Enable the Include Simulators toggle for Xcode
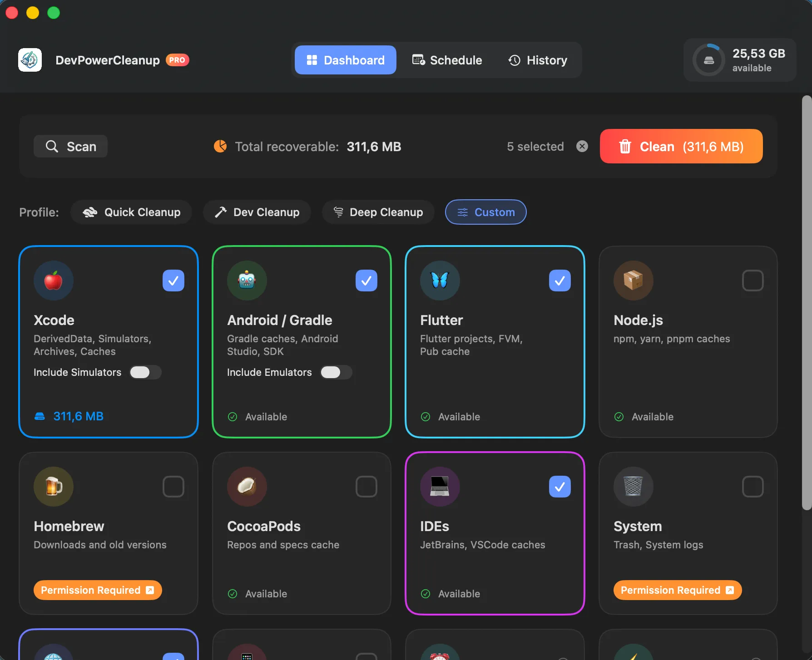Image resolution: width=812 pixels, height=660 pixels. click(x=145, y=372)
